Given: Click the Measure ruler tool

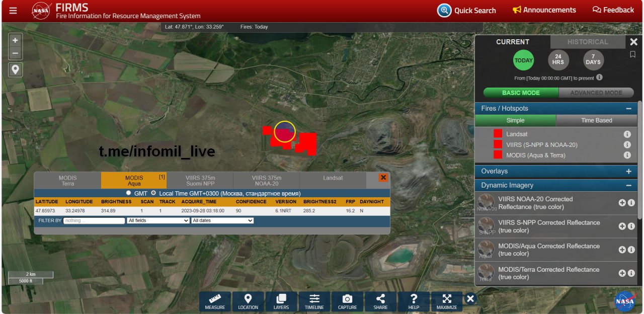Looking at the screenshot, I should 215,301.
